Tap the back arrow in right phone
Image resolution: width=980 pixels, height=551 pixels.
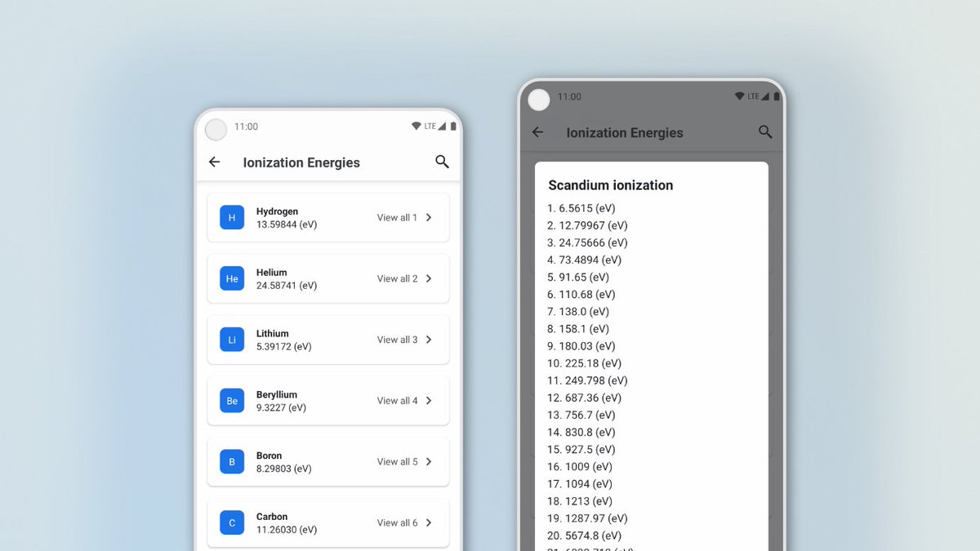[537, 131]
